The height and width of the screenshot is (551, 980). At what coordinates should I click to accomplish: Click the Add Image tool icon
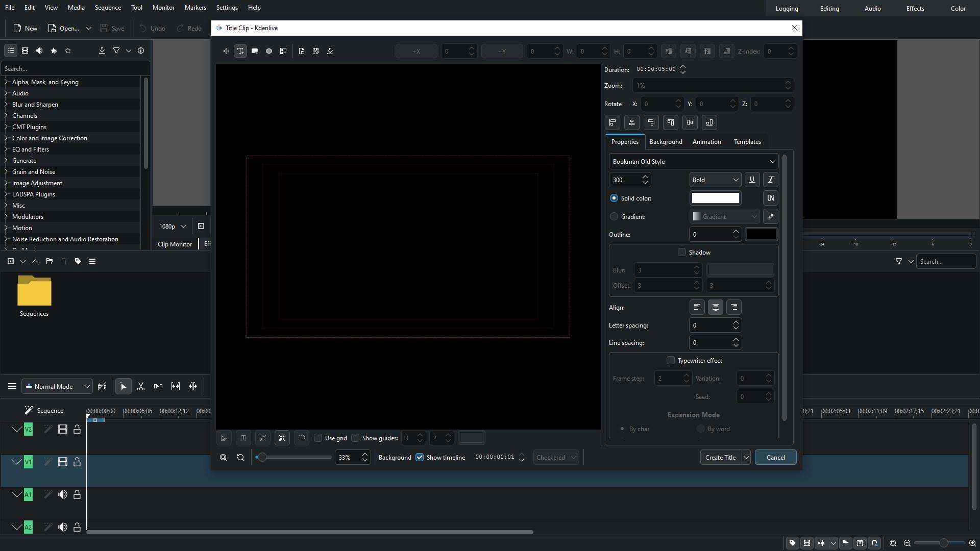(283, 51)
